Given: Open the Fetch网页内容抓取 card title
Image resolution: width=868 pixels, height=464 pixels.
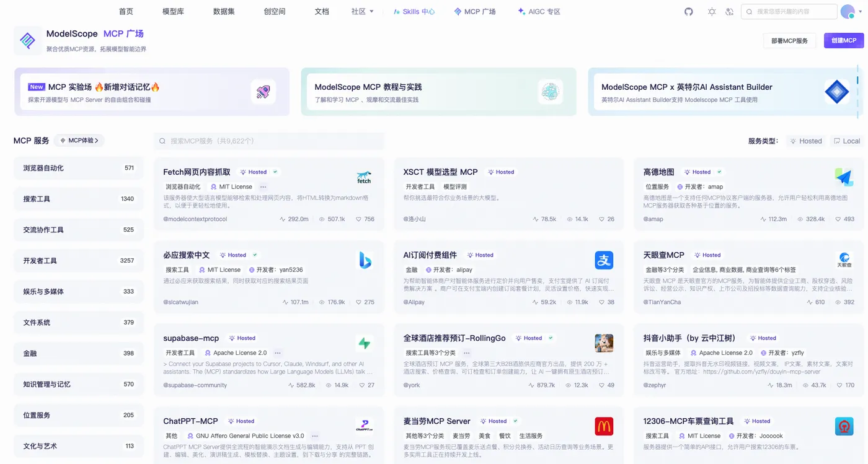Looking at the screenshot, I should (x=197, y=172).
